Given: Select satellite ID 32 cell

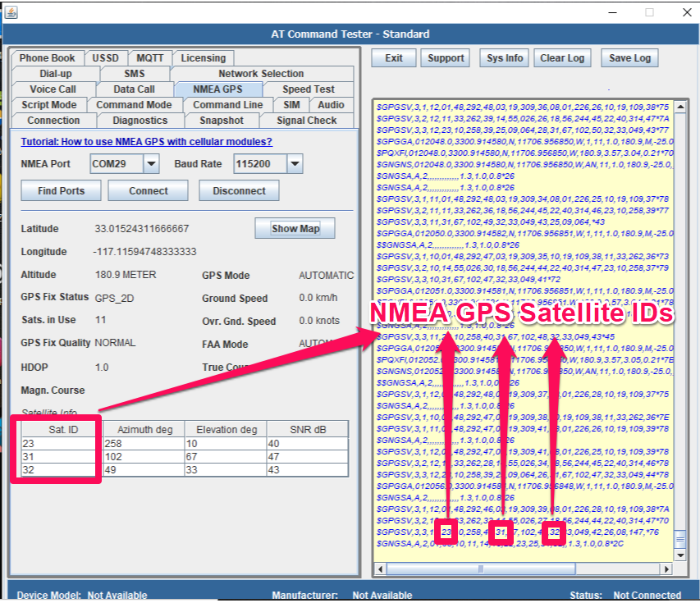Looking at the screenshot, I should click(x=62, y=470).
